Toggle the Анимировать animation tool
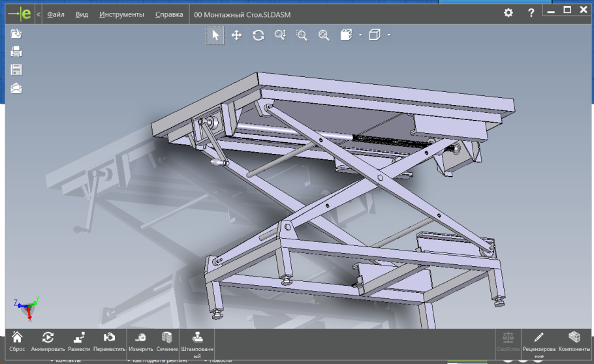The image size is (594, 364). click(x=48, y=341)
